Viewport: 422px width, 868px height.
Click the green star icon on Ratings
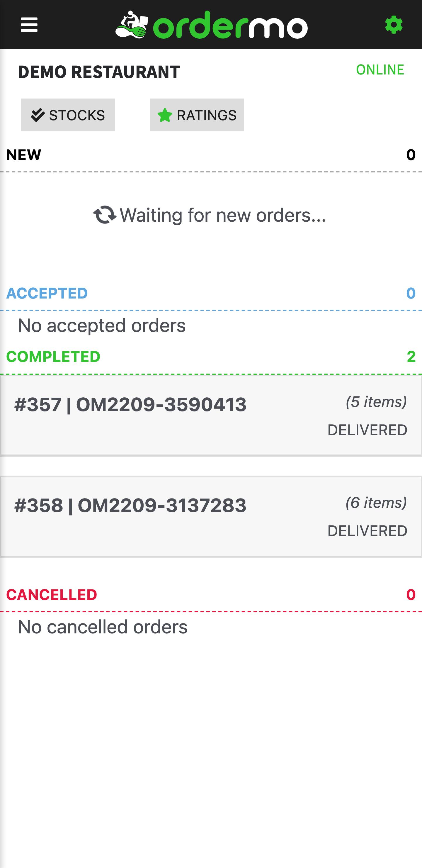pos(165,115)
